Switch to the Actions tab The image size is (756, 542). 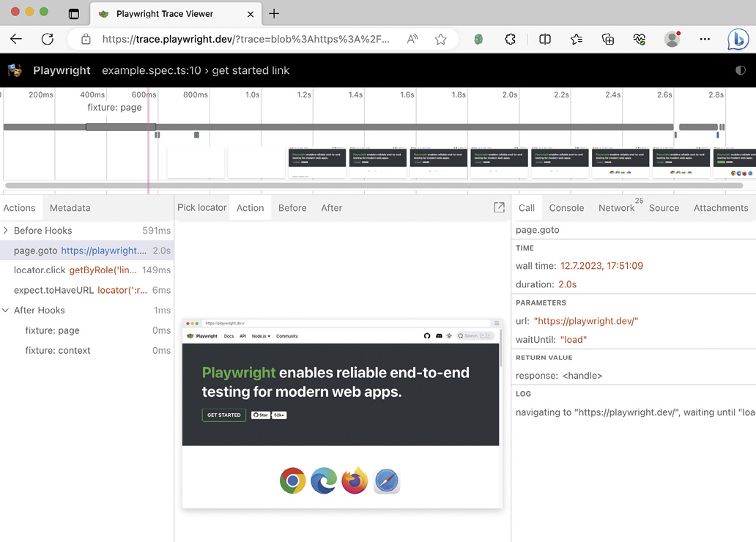pos(19,208)
